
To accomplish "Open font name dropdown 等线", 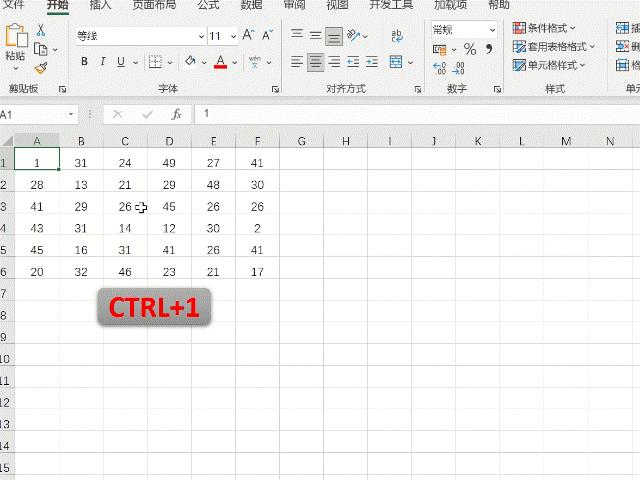I will tap(201, 36).
